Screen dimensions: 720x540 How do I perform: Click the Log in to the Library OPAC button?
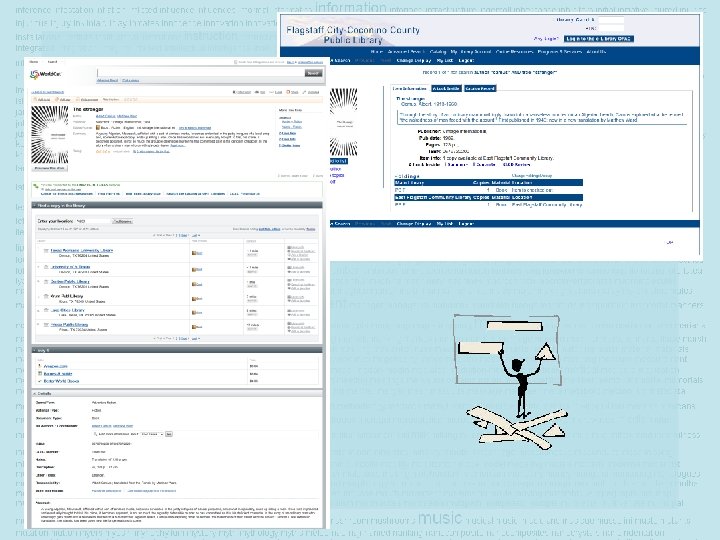(x=599, y=39)
